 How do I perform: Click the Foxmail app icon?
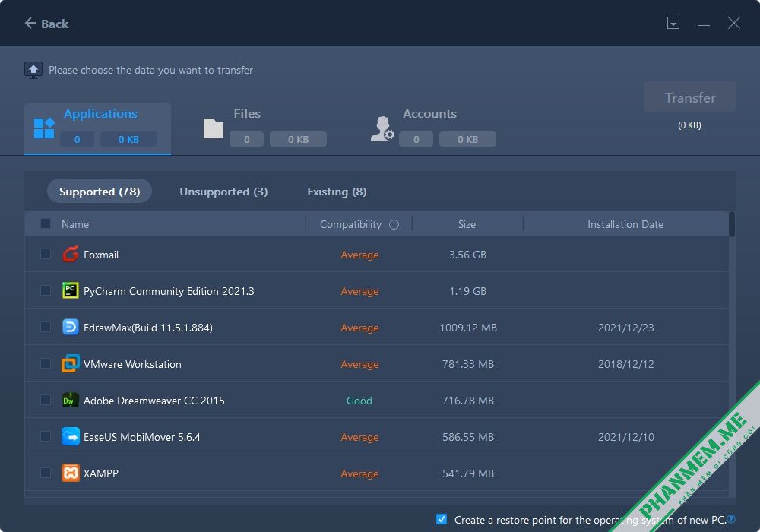(70, 255)
